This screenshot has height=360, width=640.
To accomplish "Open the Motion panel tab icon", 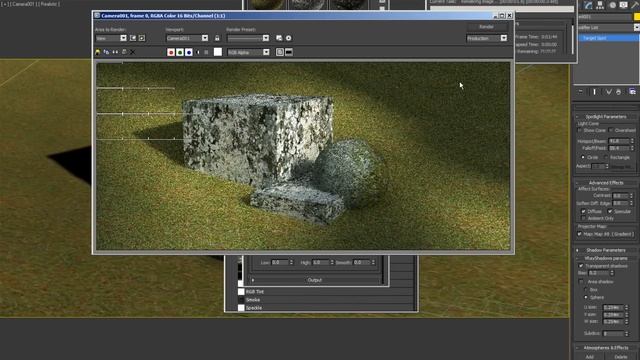I will (612, 5).
